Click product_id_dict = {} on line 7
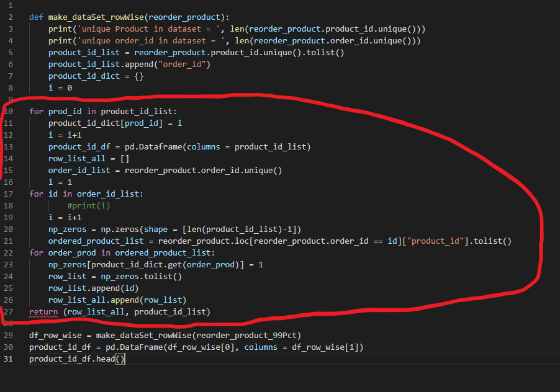This screenshot has height=392, width=560. (x=96, y=76)
